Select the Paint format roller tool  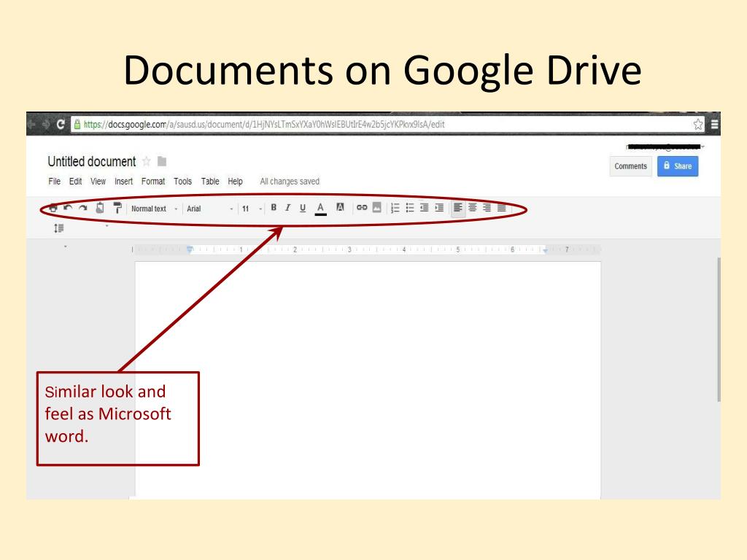coord(117,208)
